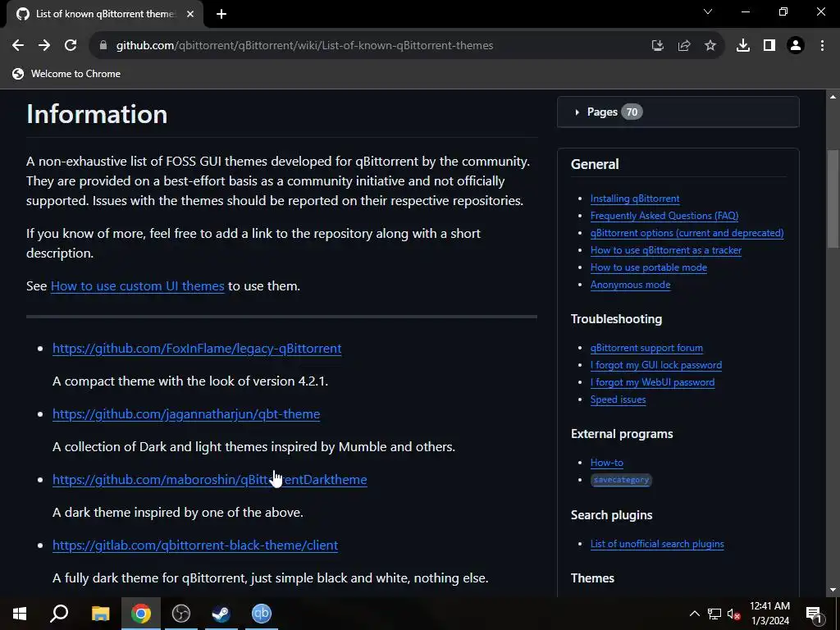The image size is (840, 630).
Task: Click the Search plugins heading
Action: [x=611, y=515]
